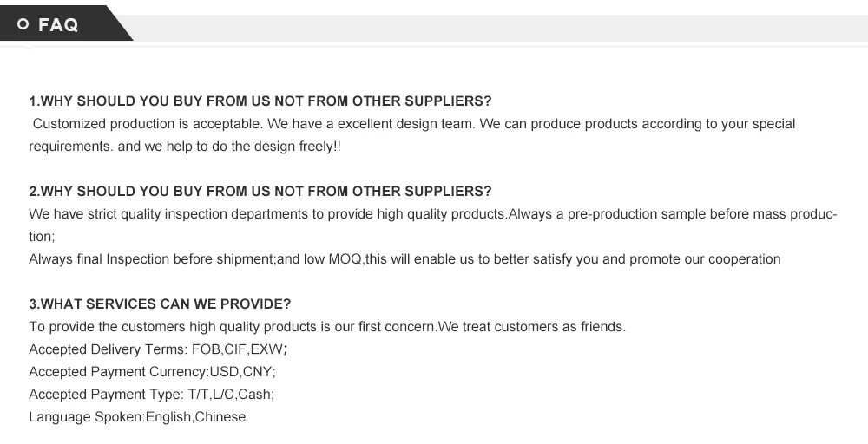Click the circle icon beside FAQ
Screen dimensions: 868x444
[23, 25]
